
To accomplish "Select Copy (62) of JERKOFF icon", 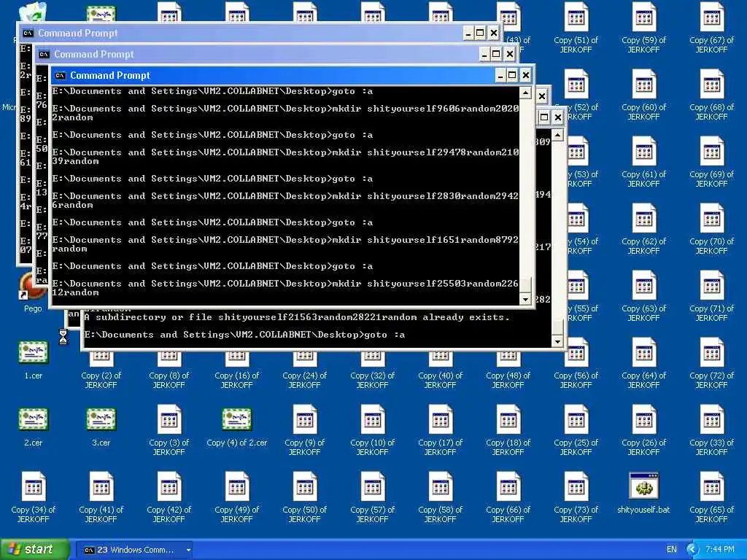I will pyautogui.click(x=643, y=218).
